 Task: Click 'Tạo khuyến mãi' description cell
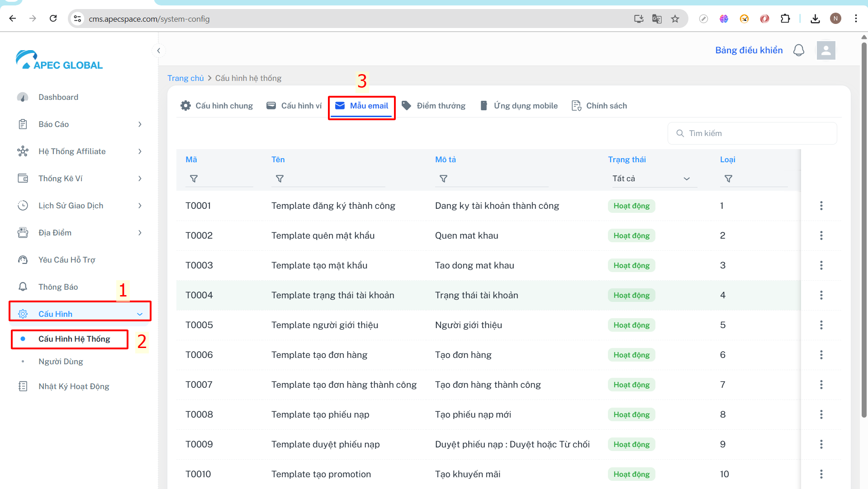click(468, 474)
